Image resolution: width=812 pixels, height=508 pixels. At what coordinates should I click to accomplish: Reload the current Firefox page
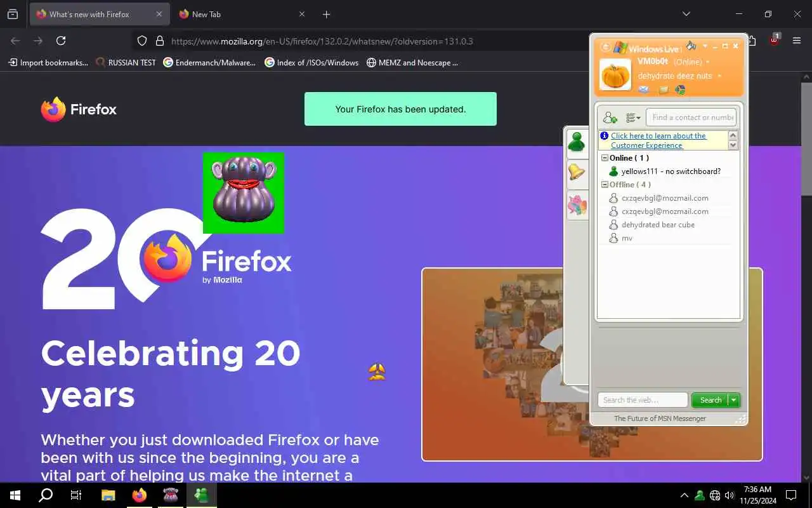click(61, 41)
